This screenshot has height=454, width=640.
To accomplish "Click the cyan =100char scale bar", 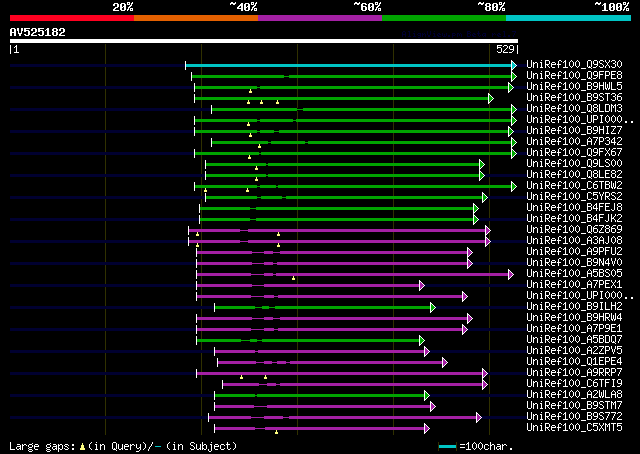I will pos(448,446).
